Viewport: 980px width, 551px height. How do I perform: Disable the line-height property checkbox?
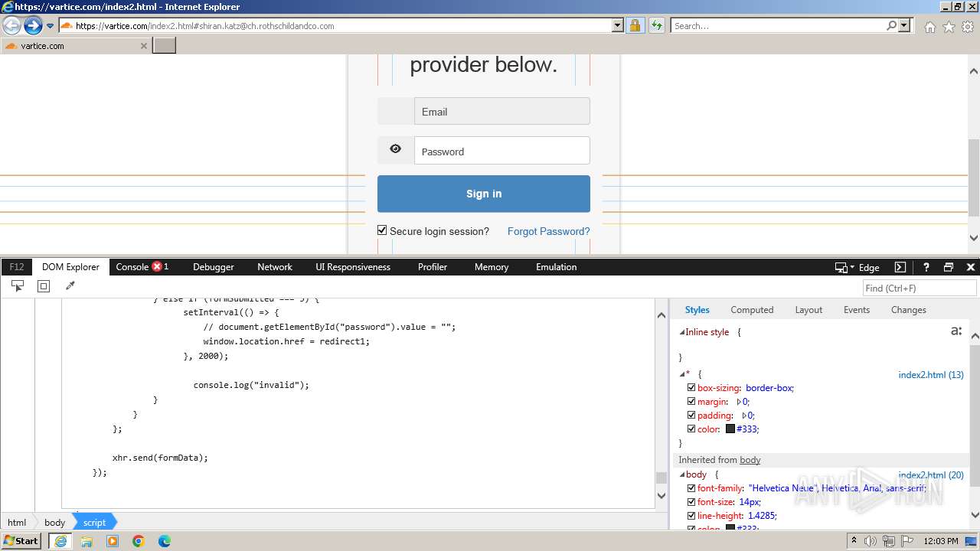click(691, 516)
